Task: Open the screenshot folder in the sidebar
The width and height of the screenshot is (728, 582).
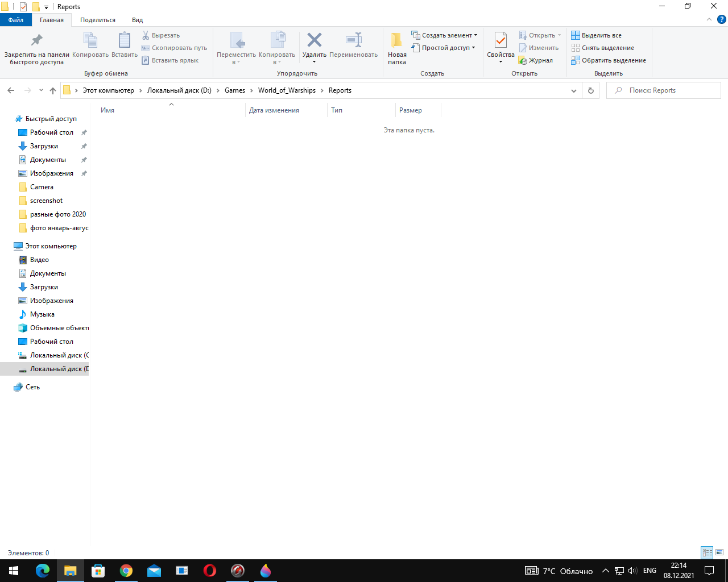Action: [46, 201]
